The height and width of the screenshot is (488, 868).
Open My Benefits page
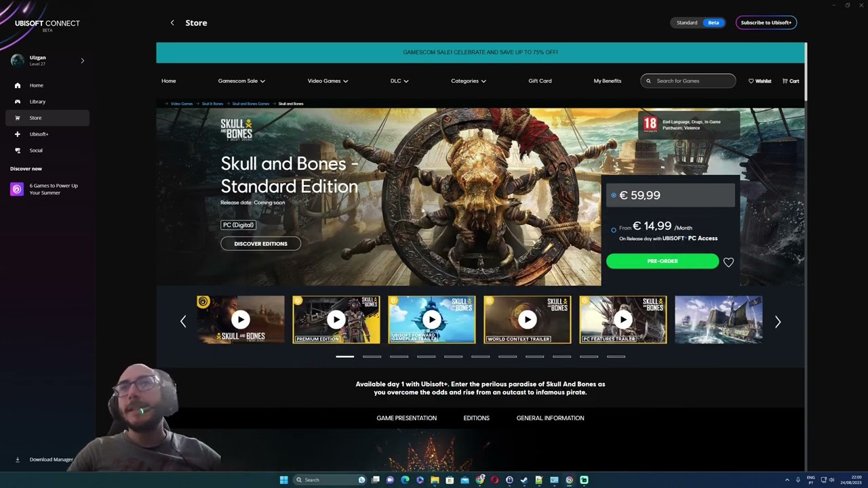point(608,81)
